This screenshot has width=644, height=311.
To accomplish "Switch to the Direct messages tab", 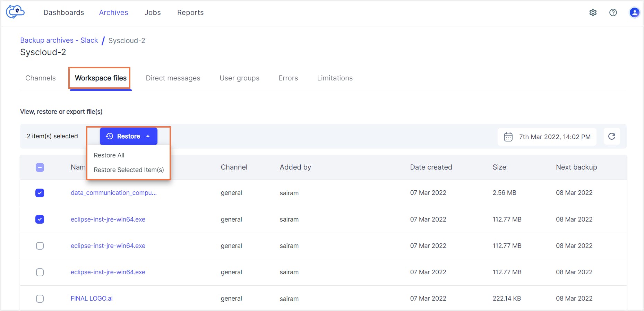I will point(173,78).
